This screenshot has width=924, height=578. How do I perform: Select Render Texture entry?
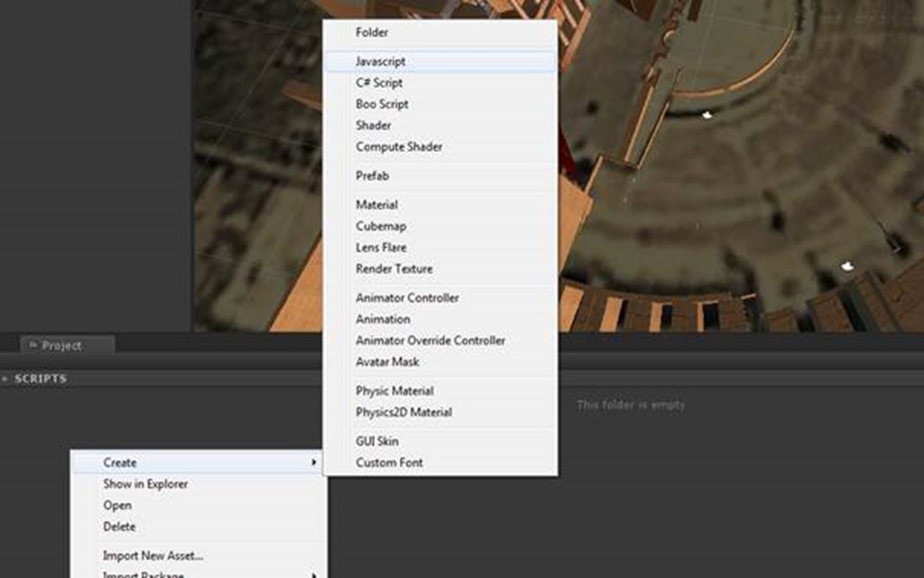pyautogui.click(x=393, y=269)
